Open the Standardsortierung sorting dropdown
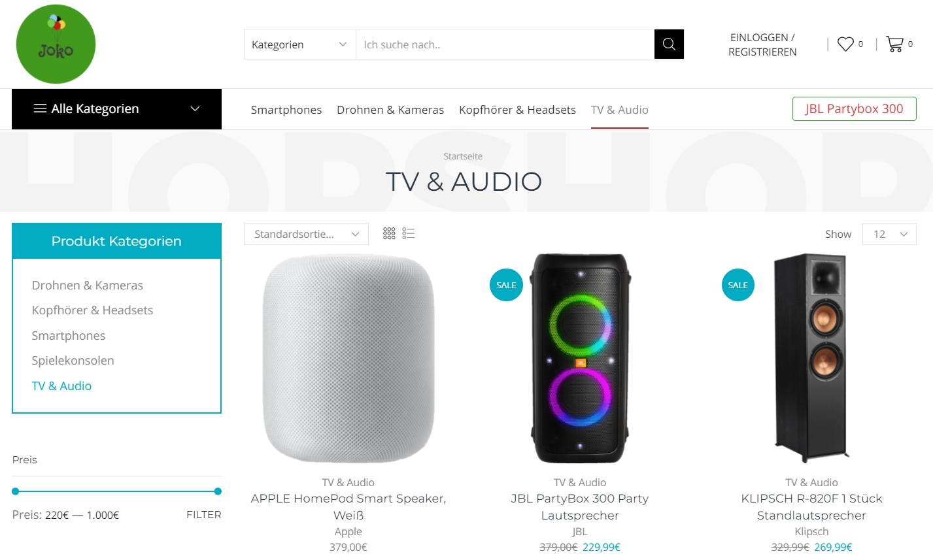The width and height of the screenshot is (933, 560). 306,234
